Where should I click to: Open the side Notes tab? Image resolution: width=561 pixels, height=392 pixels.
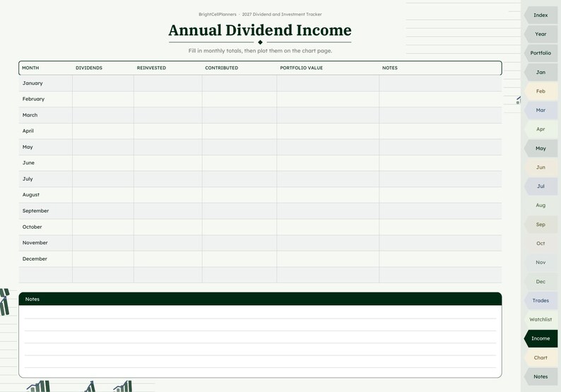point(541,377)
